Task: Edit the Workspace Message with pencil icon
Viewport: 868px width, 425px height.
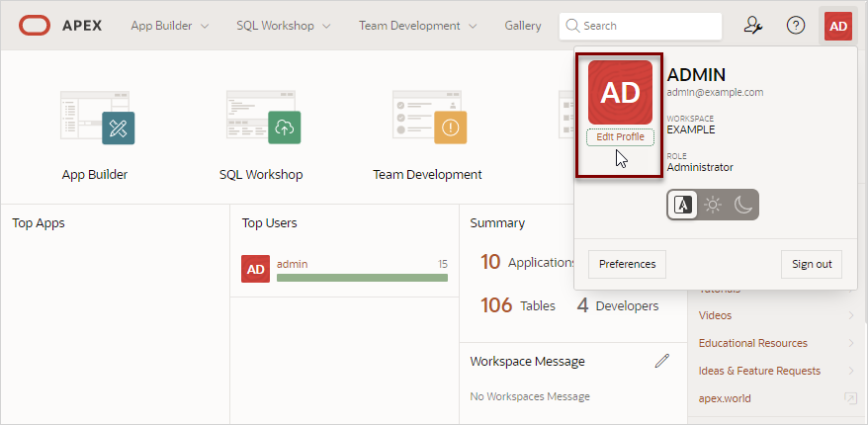Action: [661, 361]
